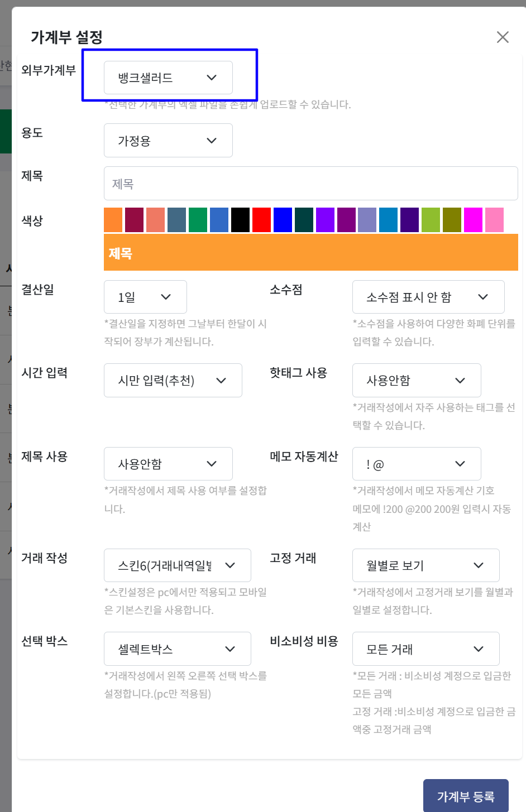The image size is (526, 812).
Task: Expand the 시간 입력 dropdown
Action: pos(173,381)
